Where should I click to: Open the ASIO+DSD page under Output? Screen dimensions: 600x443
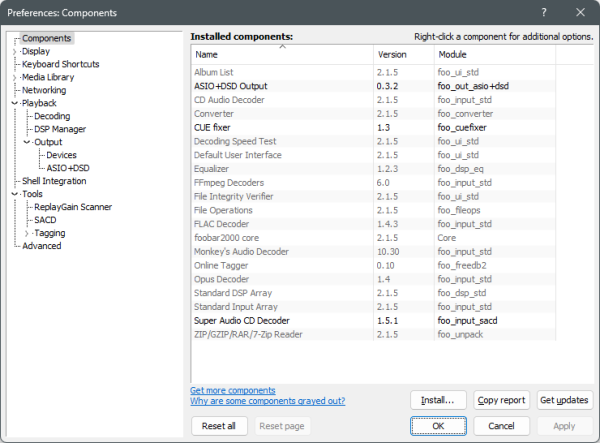tap(68, 168)
